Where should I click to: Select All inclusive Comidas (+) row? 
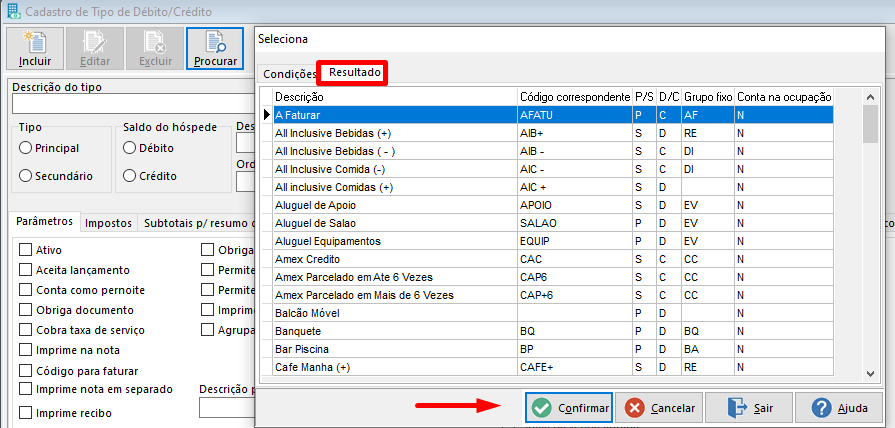click(x=554, y=187)
